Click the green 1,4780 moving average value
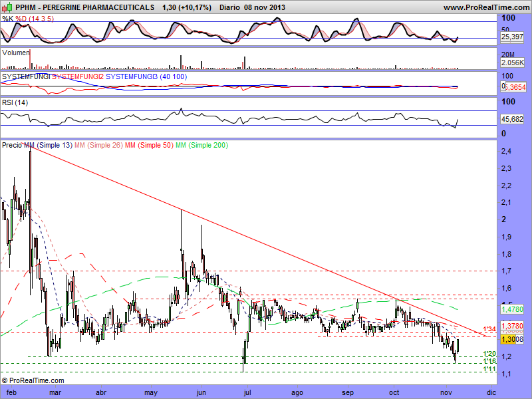 click(512, 309)
